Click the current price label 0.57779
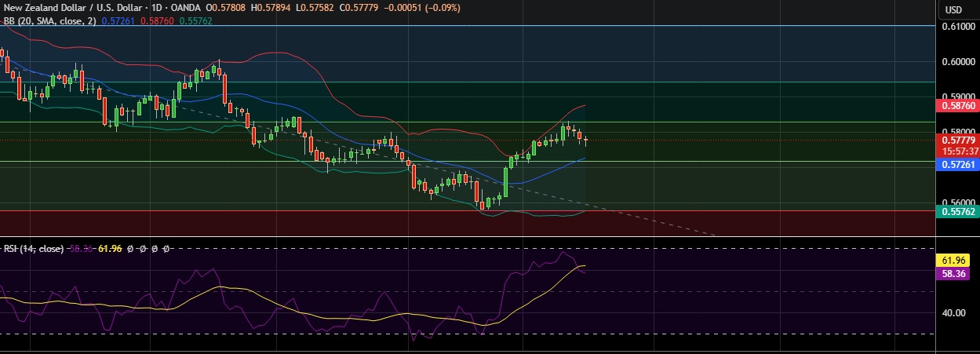 coord(957,140)
